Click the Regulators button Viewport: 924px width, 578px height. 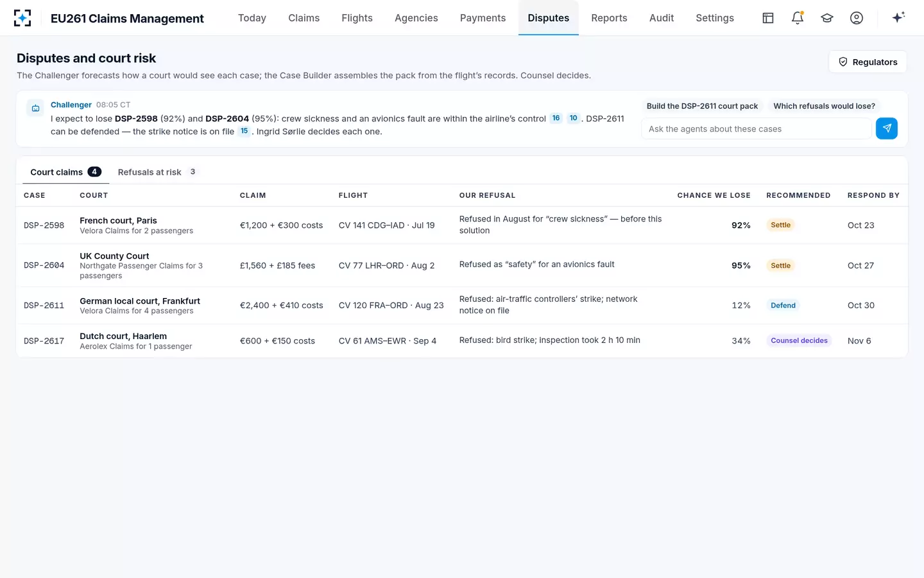point(868,62)
